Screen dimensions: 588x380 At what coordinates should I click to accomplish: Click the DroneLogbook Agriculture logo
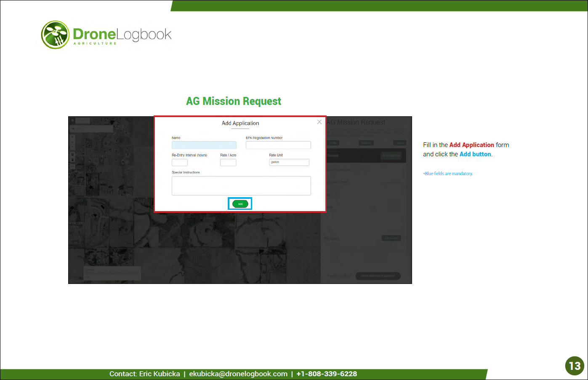106,35
